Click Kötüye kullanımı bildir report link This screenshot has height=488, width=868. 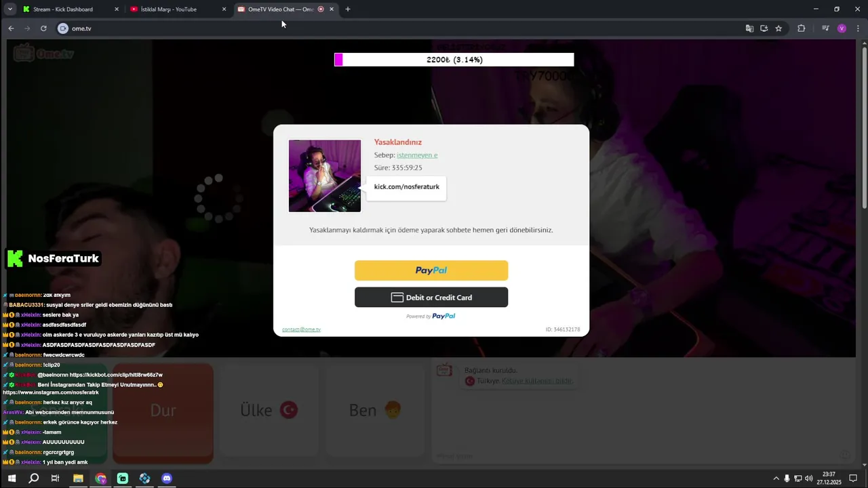[x=537, y=381]
